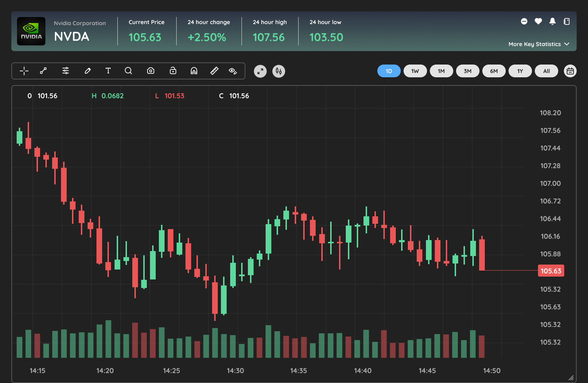Click the Close value 101.56
588x383 pixels.
(x=239, y=96)
